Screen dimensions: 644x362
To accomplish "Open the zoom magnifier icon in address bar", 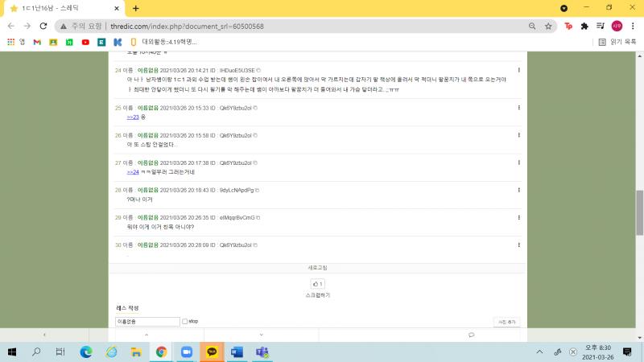I will click(532, 27).
